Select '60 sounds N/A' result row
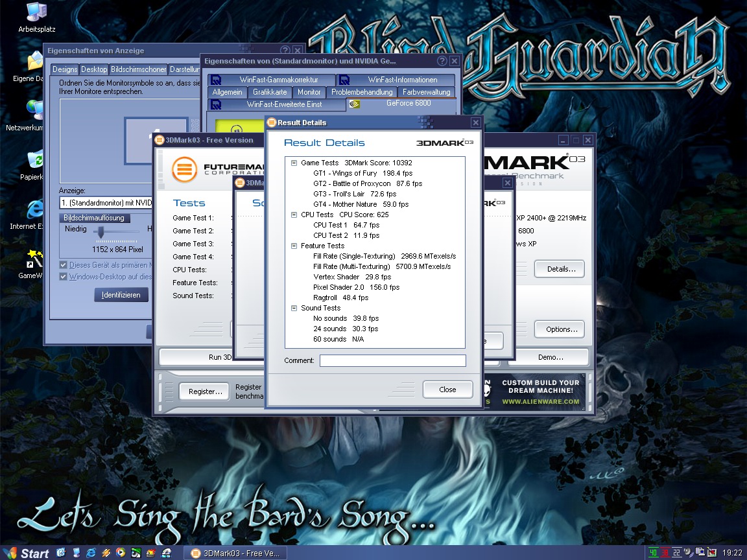This screenshot has height=560, width=747. (x=338, y=339)
